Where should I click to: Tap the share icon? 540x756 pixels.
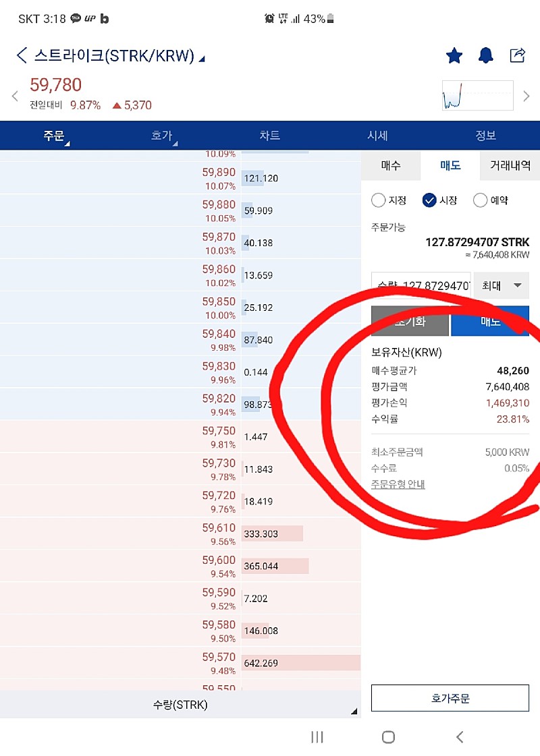517,55
